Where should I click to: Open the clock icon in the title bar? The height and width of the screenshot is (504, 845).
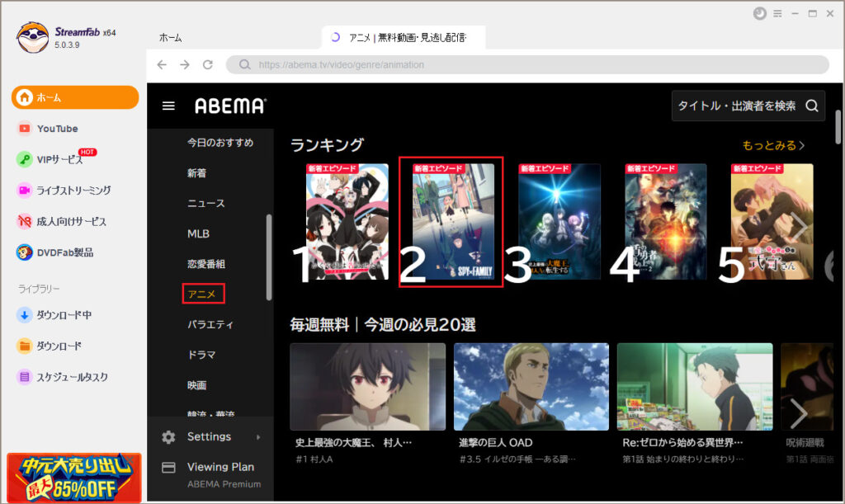click(x=760, y=13)
